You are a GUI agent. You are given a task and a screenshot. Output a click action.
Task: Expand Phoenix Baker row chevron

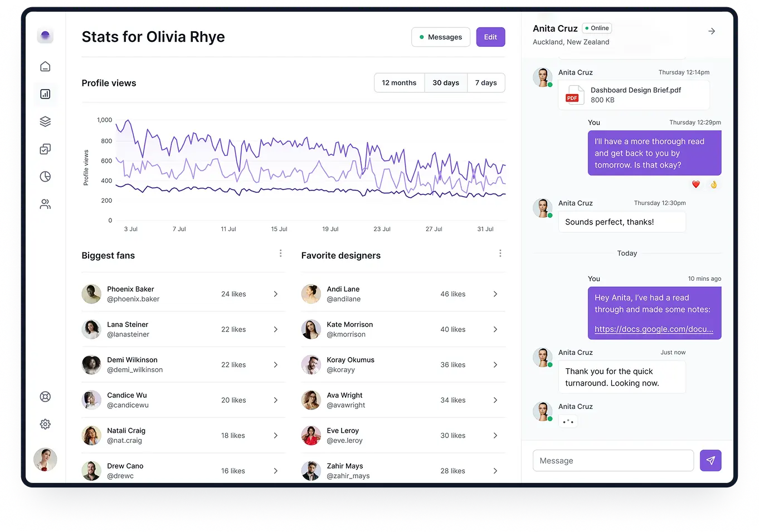(275, 294)
